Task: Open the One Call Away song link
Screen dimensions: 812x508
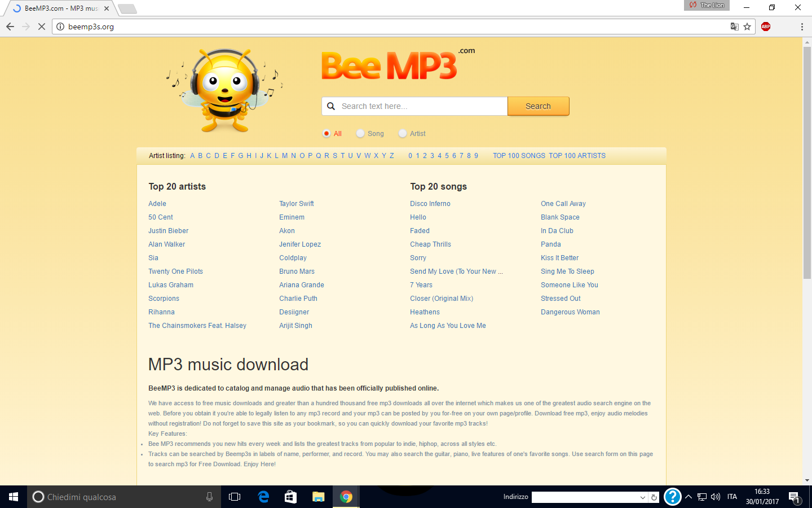Action: (563, 204)
